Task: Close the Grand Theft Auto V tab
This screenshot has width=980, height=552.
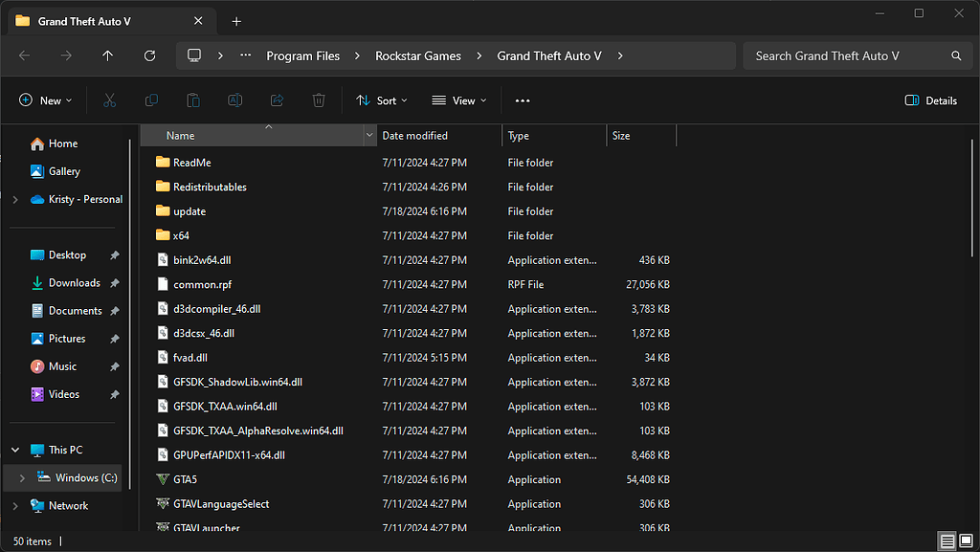Action: click(198, 21)
